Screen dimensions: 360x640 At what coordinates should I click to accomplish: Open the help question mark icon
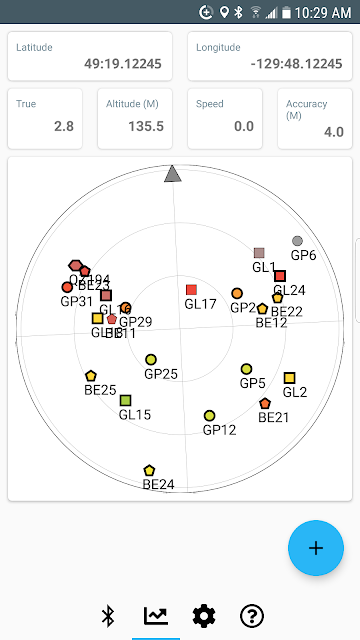[x=252, y=616]
